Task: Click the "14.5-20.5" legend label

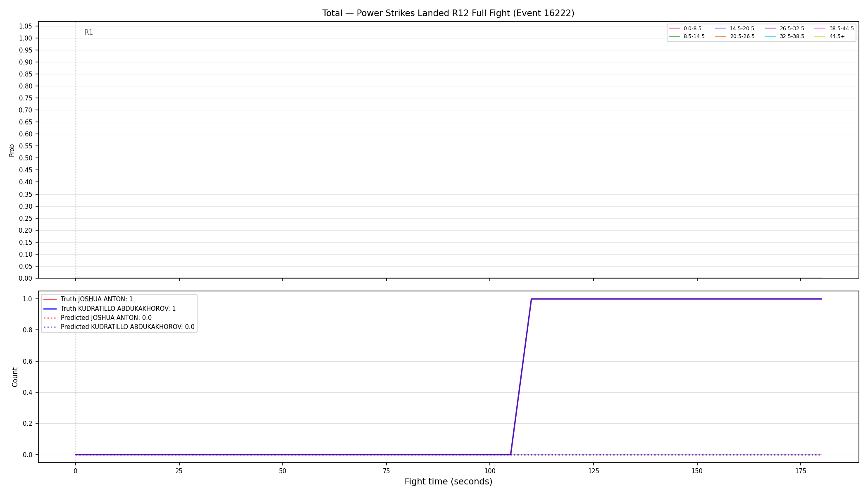Action: pos(742,29)
